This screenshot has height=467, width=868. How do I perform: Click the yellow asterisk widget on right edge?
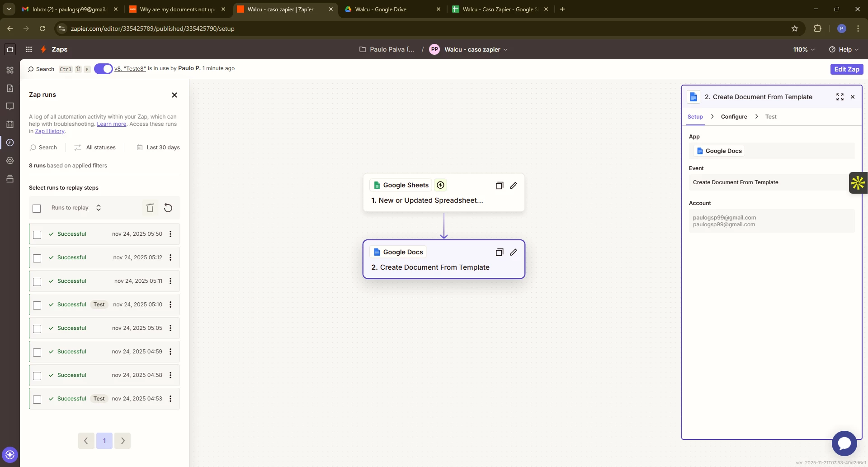(x=858, y=183)
